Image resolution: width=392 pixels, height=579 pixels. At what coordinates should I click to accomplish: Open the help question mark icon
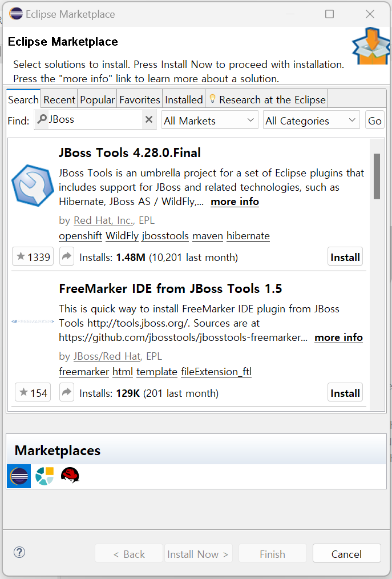[19, 552]
